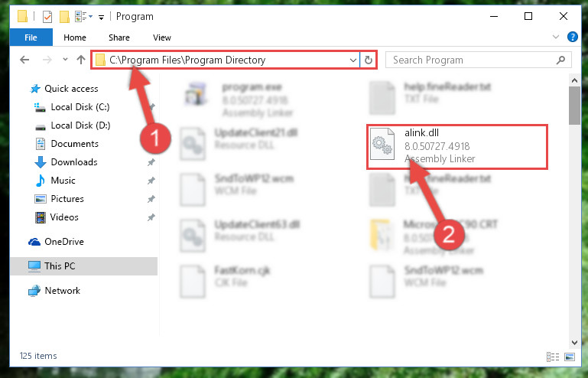The height and width of the screenshot is (378, 588).
Task: Select Local Disk (C:) in sidebar
Action: point(80,107)
